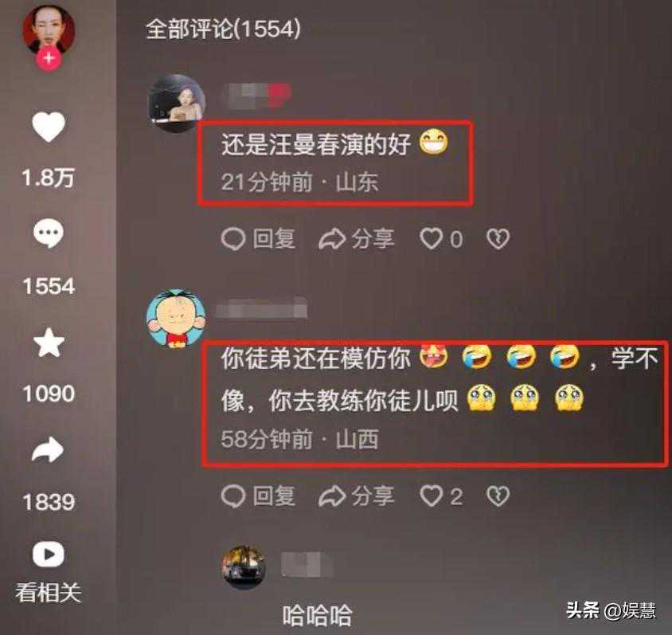Favorite the video with the star icon
This screenshot has width=672, height=635.
(49, 343)
